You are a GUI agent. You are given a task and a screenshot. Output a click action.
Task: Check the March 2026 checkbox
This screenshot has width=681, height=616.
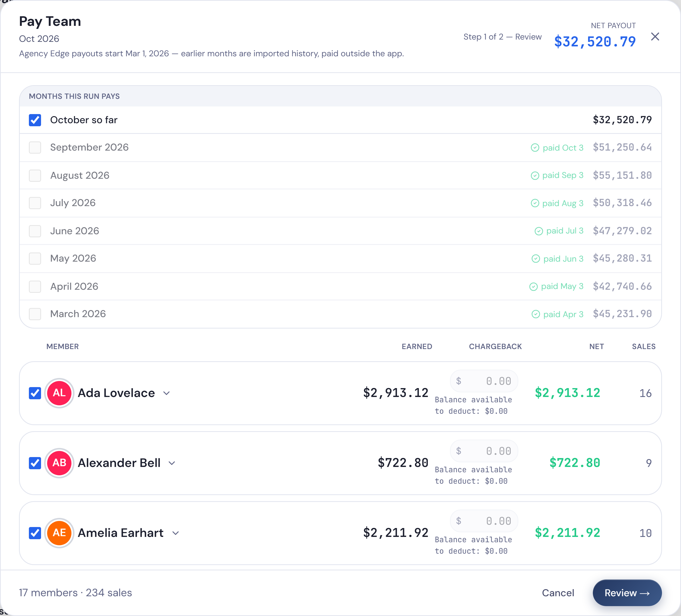[35, 314]
